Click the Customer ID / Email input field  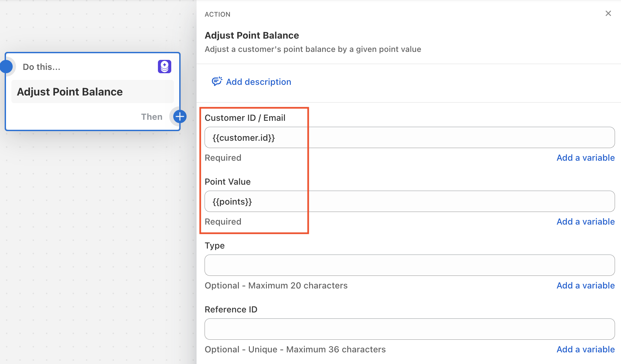(x=409, y=137)
